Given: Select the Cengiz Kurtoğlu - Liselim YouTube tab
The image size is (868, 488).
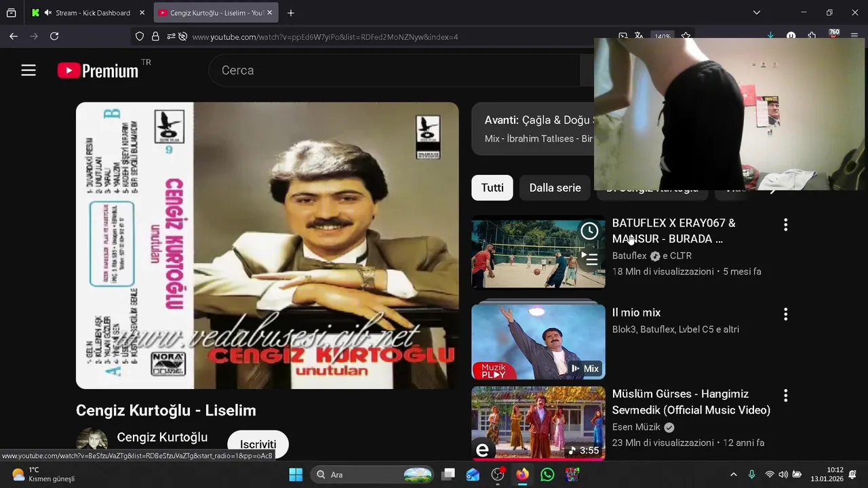Looking at the screenshot, I should (x=215, y=13).
